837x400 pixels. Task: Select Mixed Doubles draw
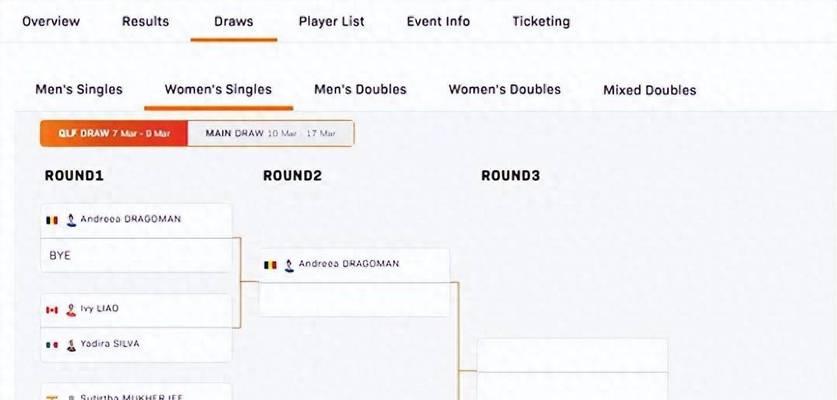click(650, 90)
